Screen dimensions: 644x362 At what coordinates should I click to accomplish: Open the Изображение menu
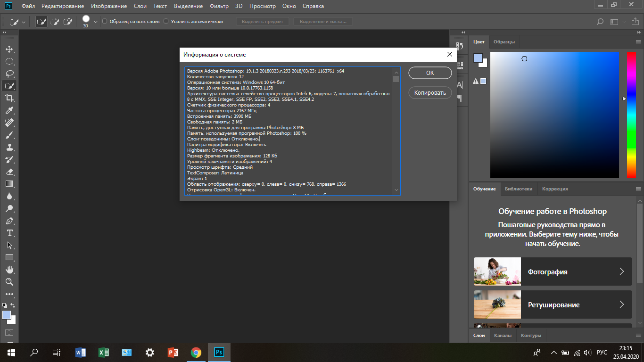tap(109, 6)
